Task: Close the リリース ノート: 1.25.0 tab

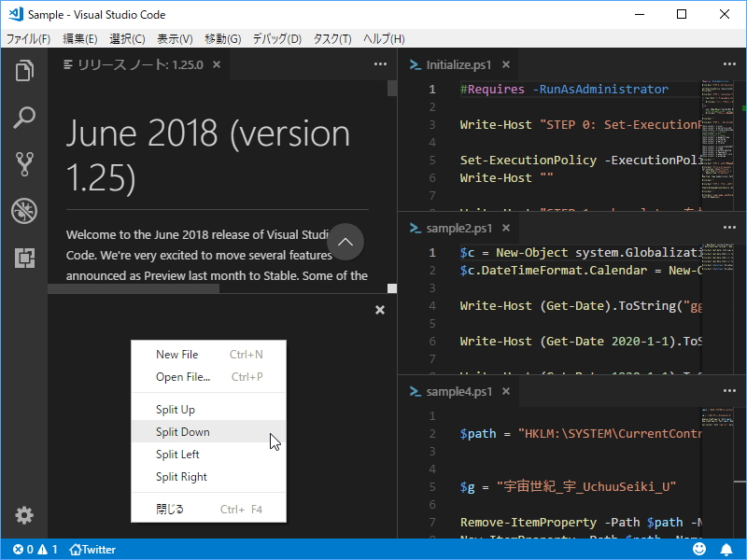Action: coord(217,64)
